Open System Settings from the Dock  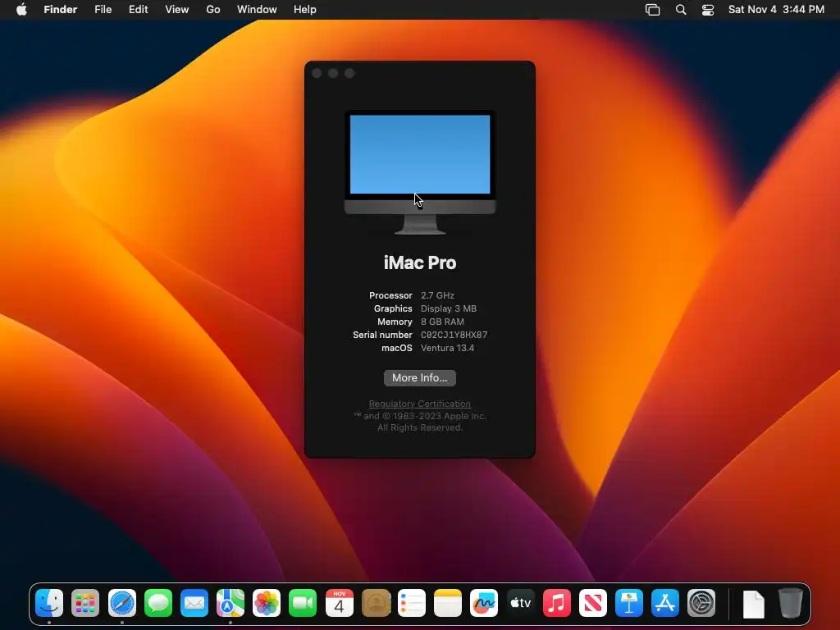[701, 603]
